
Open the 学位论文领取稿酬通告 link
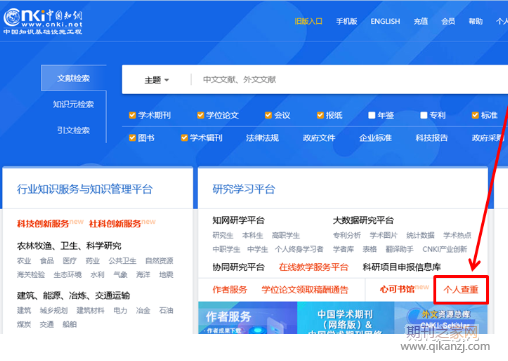[x=305, y=290]
